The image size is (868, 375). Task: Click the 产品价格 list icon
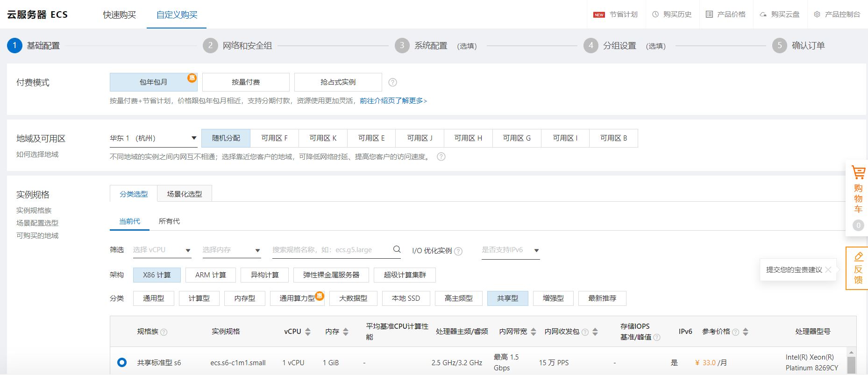pyautogui.click(x=709, y=14)
